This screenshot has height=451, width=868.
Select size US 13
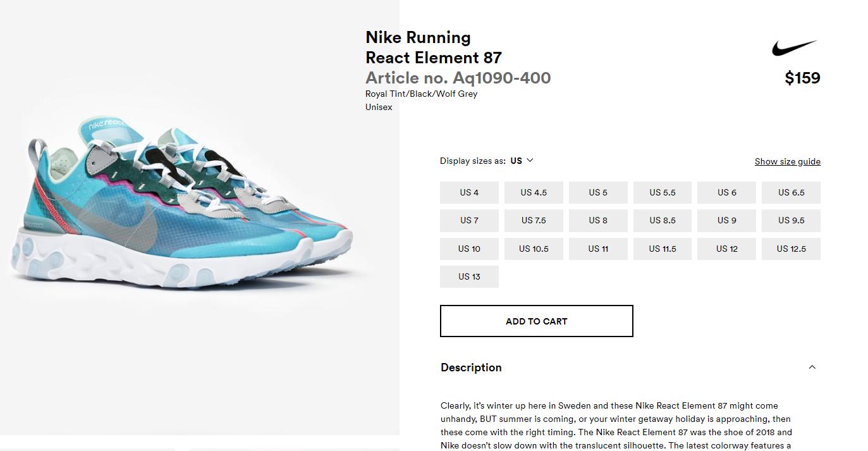point(469,276)
